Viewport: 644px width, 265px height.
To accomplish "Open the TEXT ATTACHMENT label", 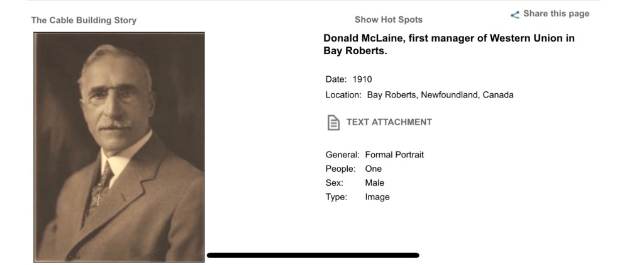I will tap(389, 122).
